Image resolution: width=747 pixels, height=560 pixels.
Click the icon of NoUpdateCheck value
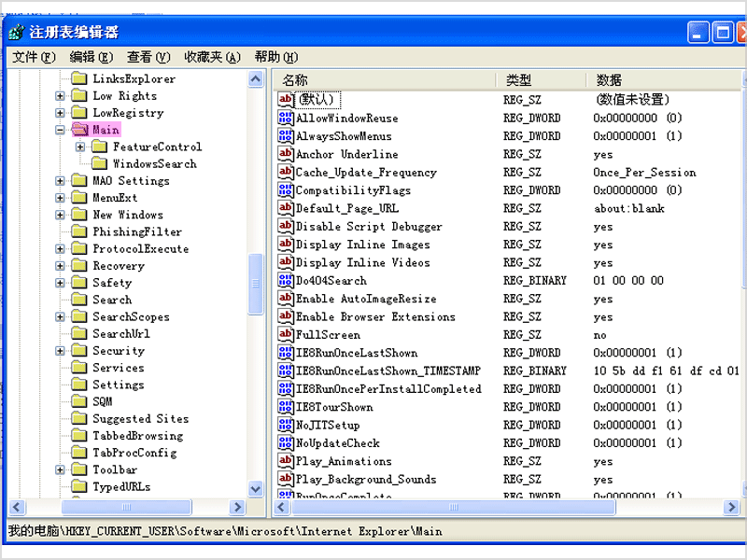coord(286,442)
